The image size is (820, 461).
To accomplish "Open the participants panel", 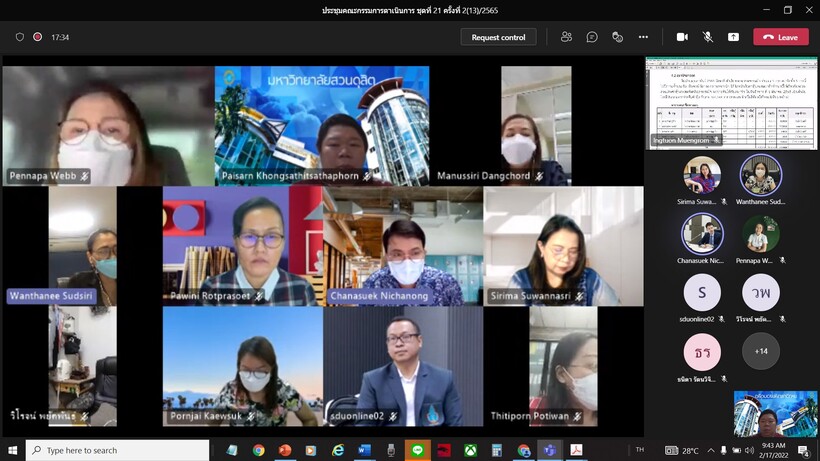I will pyautogui.click(x=566, y=37).
